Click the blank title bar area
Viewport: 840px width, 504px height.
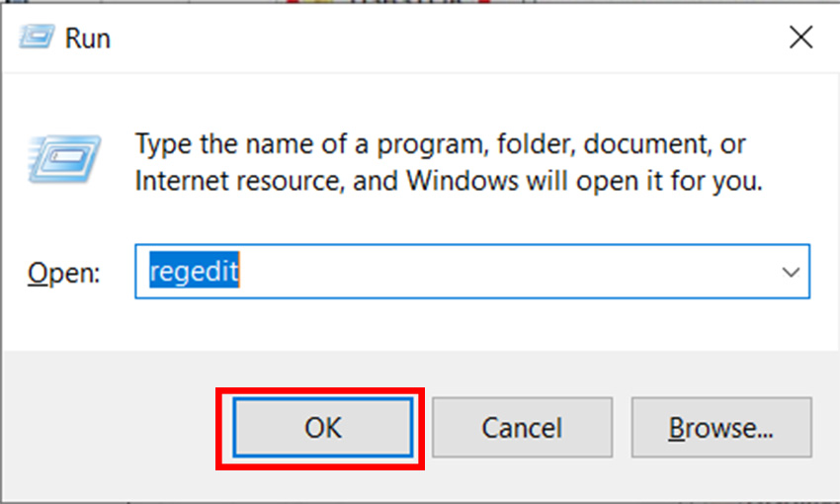pos(445,39)
